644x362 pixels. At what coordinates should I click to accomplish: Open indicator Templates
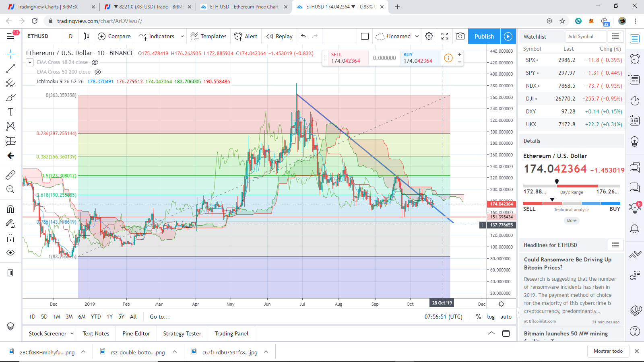coord(208,36)
